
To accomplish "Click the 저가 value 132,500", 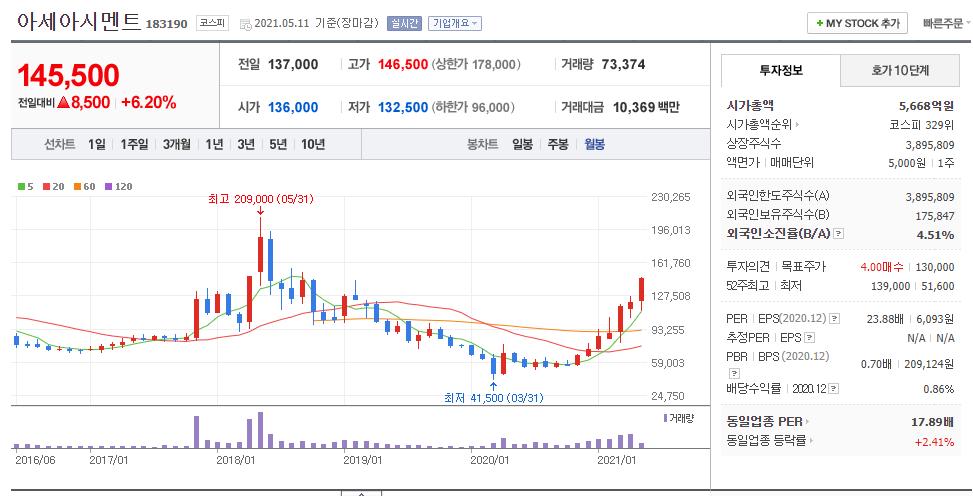I will pos(403,107).
